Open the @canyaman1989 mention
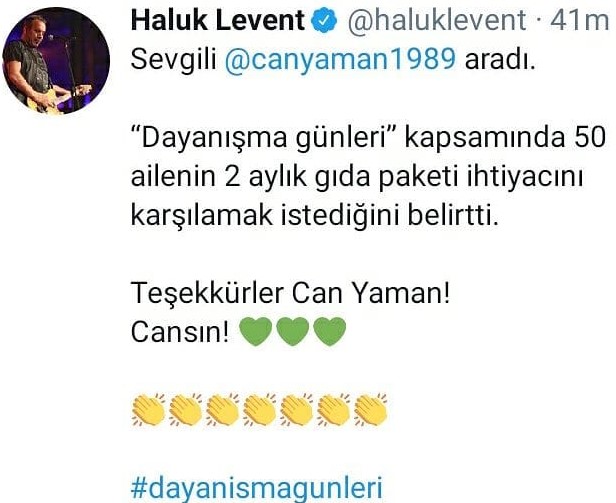Image resolution: width=616 pixels, height=503 pixels. 340,60
